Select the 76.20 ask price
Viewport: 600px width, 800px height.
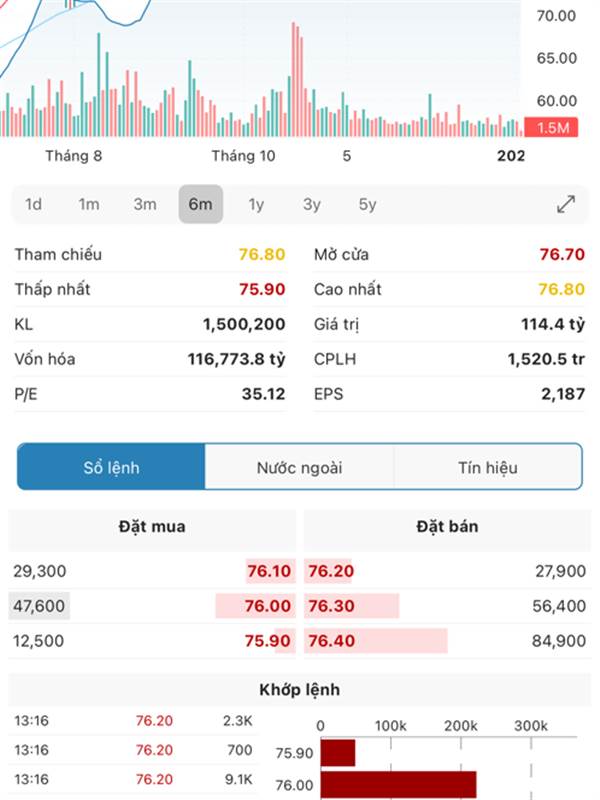pyautogui.click(x=331, y=571)
